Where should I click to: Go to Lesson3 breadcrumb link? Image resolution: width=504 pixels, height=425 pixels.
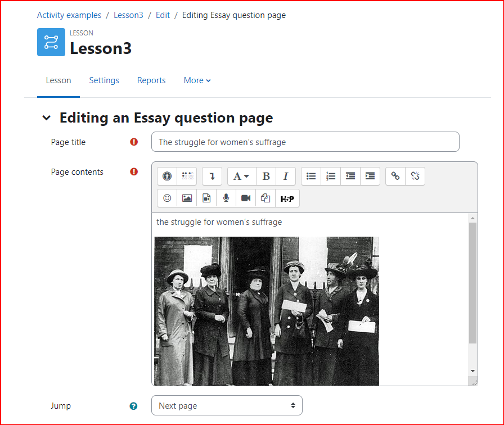pos(128,15)
